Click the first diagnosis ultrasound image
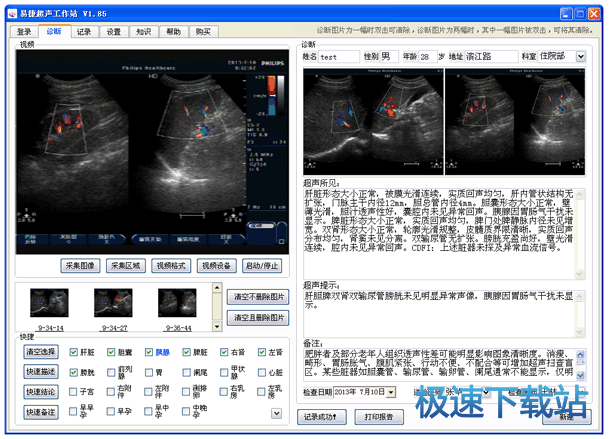This screenshot has width=609, height=439. pos(373,122)
